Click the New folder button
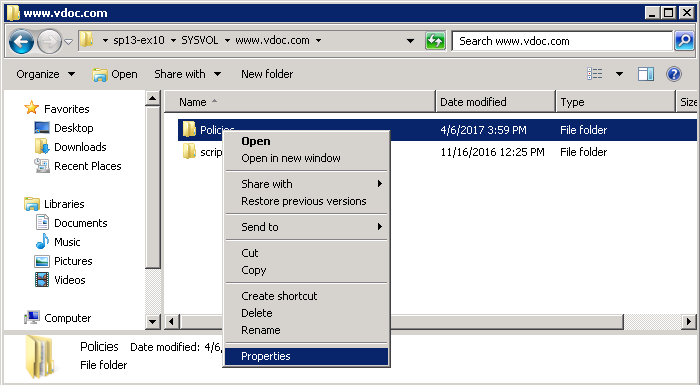700x385 pixels. (x=267, y=74)
